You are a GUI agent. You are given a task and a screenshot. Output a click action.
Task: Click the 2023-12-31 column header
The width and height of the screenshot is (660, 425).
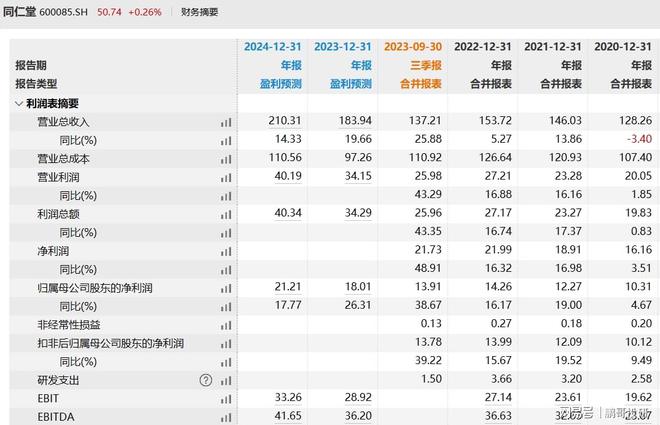[343, 46]
